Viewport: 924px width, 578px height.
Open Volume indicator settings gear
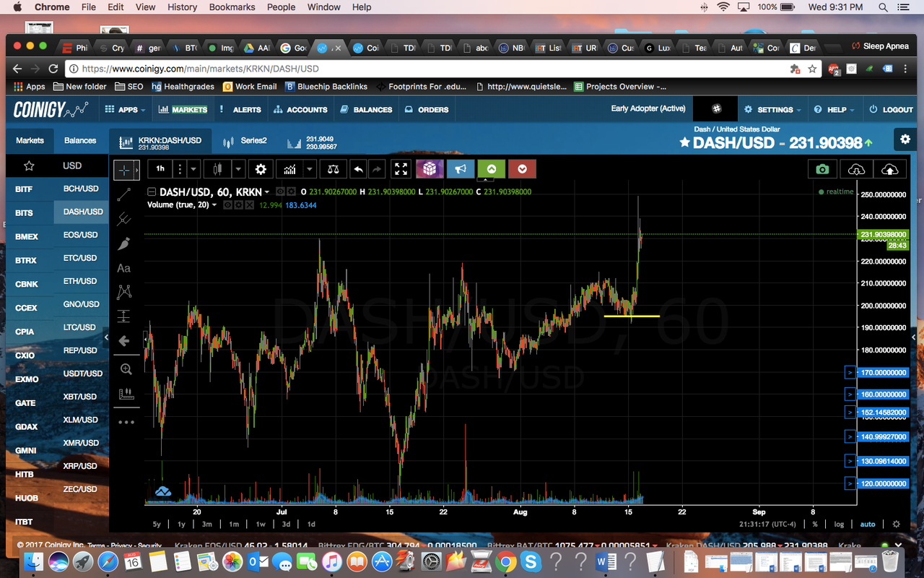click(238, 205)
